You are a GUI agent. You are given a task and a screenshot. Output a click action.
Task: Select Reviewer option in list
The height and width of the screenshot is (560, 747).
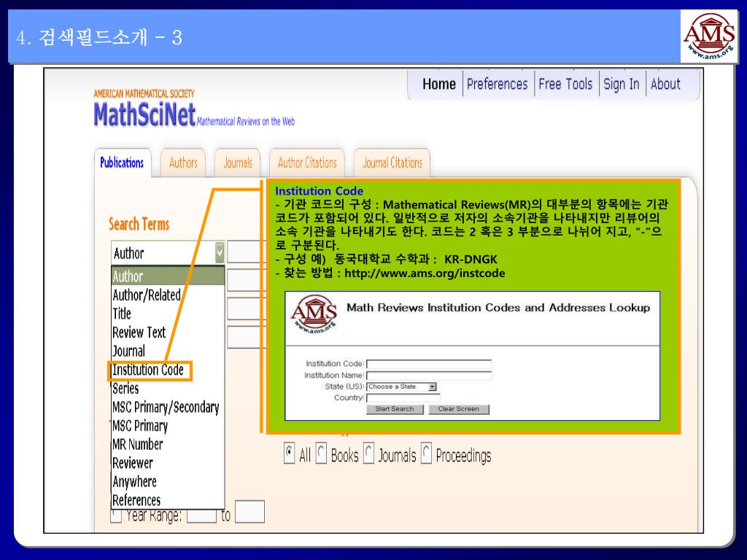tap(133, 463)
